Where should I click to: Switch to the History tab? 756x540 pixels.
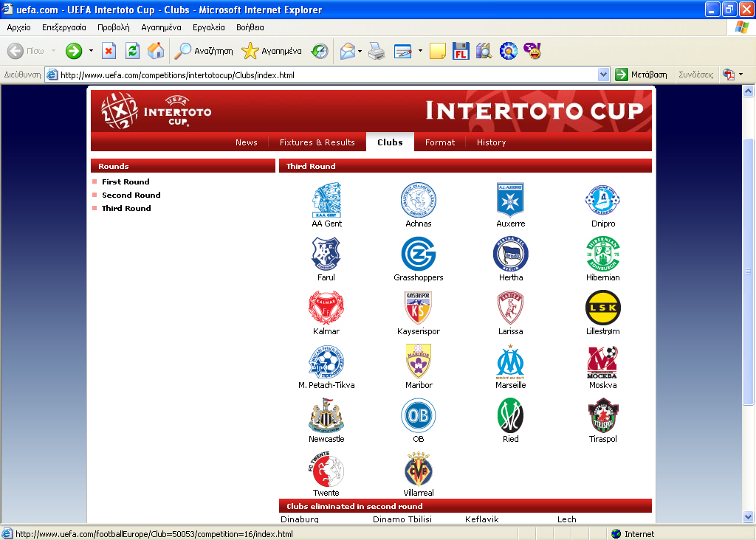[x=491, y=142]
